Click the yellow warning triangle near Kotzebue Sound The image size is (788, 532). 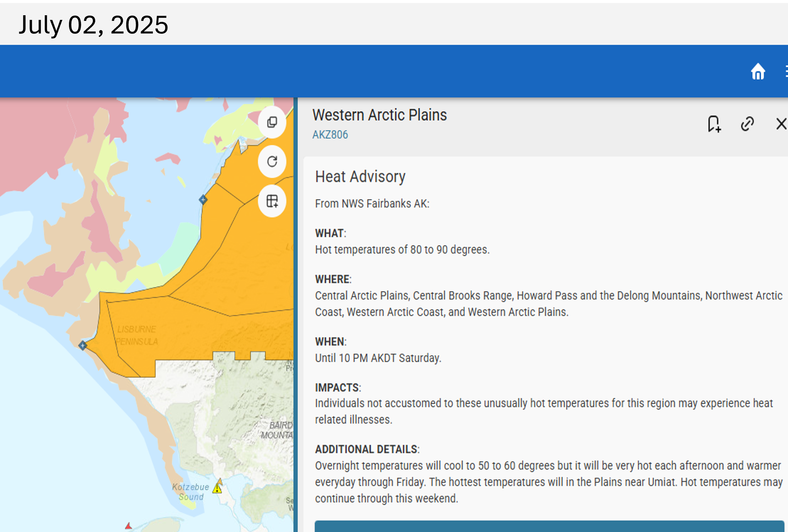[x=217, y=488]
